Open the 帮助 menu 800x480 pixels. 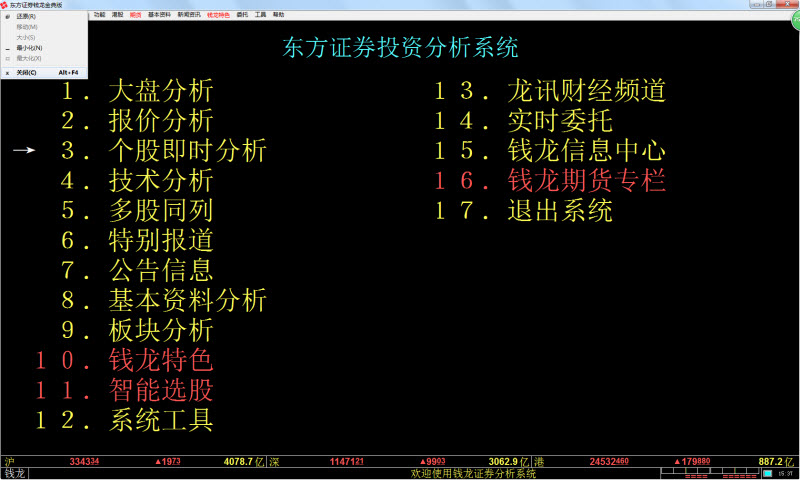point(279,15)
